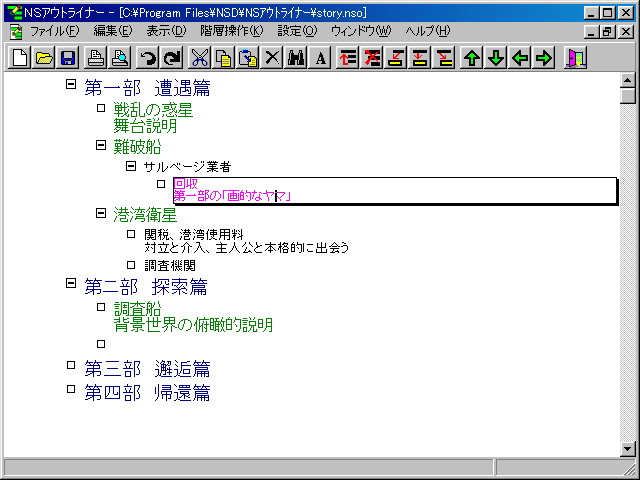640x480 pixels.
Task: Select the 第四部 帰還篇 heading
Action: (147, 393)
